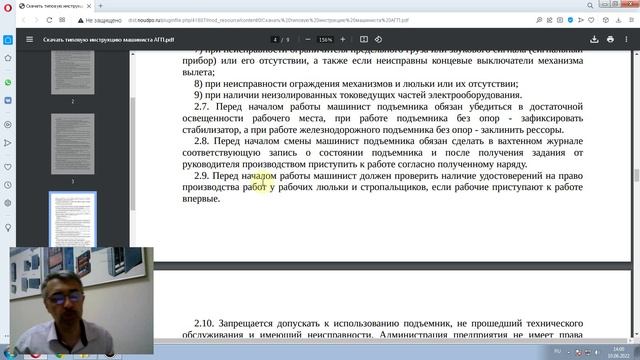This screenshot has height=360, width=640.
Task: Open the gear settings icon in sidebar
Action: 8,203
